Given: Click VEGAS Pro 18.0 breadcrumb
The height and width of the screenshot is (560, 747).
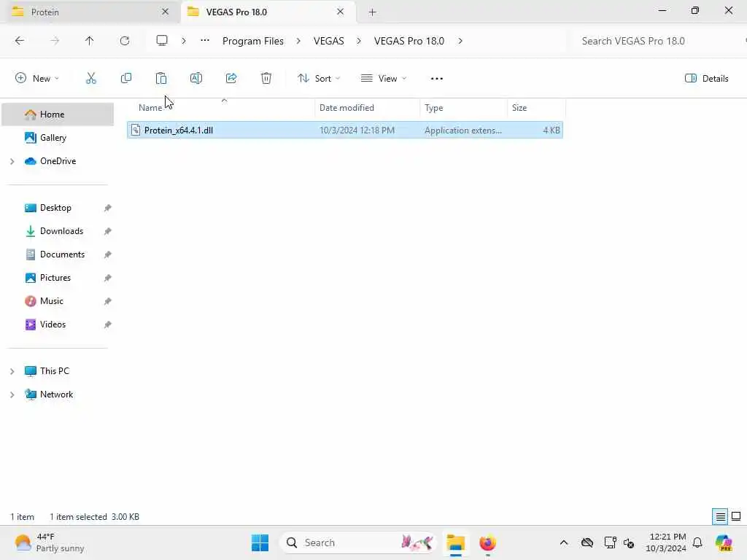Looking at the screenshot, I should pyautogui.click(x=409, y=41).
